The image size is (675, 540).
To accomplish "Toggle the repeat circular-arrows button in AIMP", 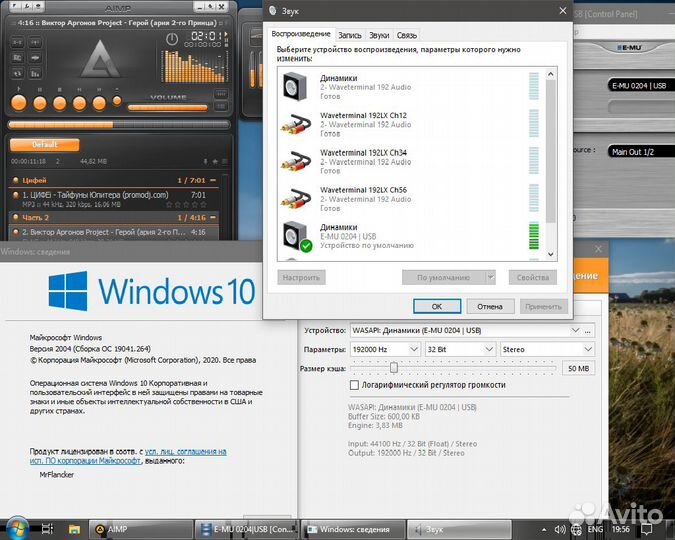I will (18, 74).
